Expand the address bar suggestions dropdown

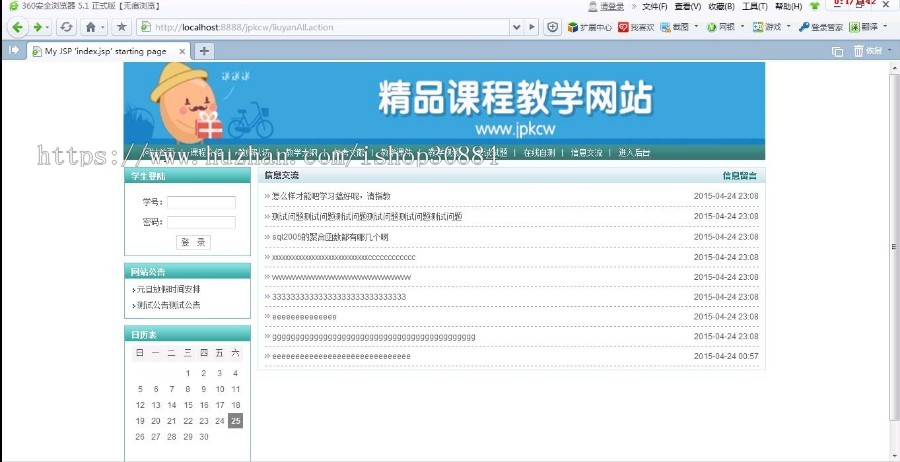tap(516, 27)
